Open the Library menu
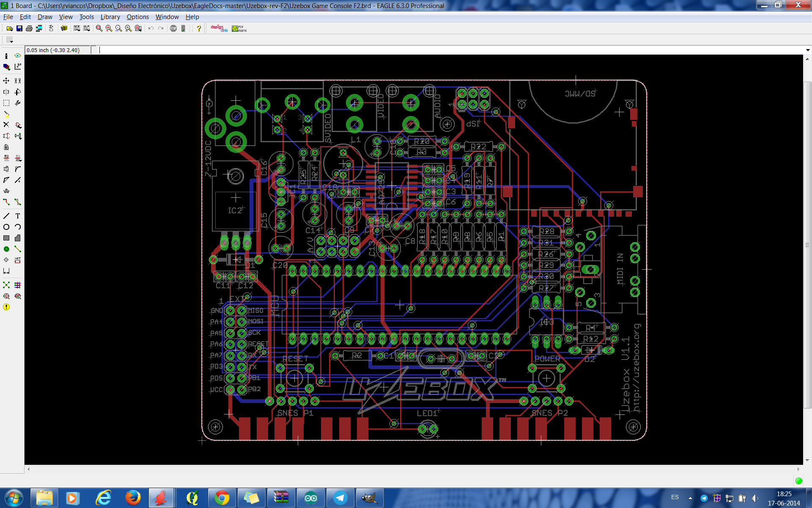 point(110,17)
